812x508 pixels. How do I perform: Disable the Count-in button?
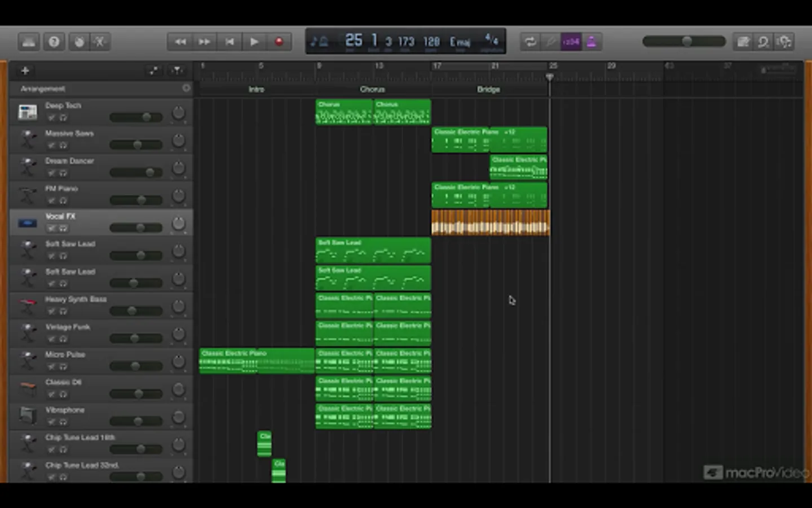(571, 42)
